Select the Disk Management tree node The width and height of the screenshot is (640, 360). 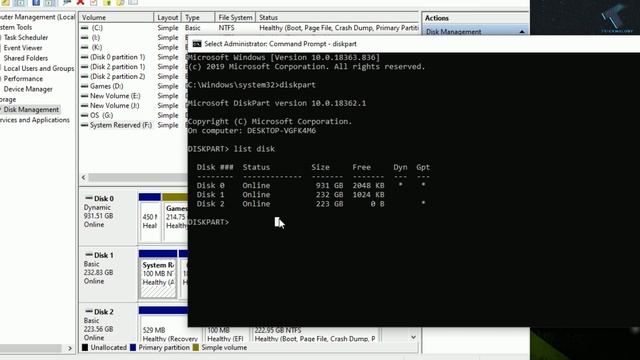(31, 109)
